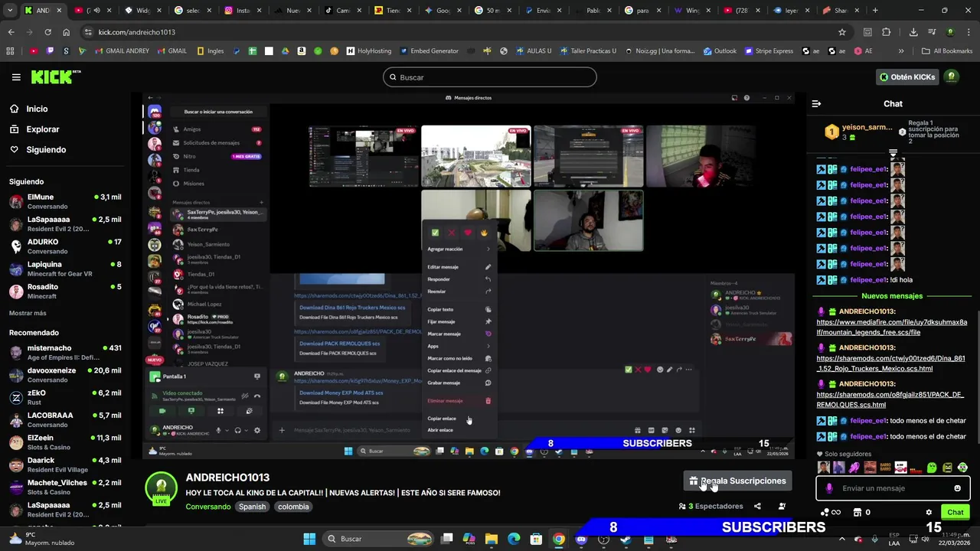Open Lapiquina channel in sidebar
The height and width of the screenshot is (551, 980).
65,269
